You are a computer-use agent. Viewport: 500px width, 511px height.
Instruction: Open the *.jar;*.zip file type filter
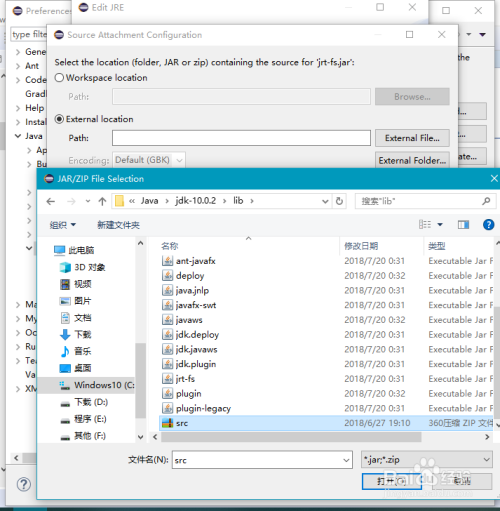pos(427,460)
